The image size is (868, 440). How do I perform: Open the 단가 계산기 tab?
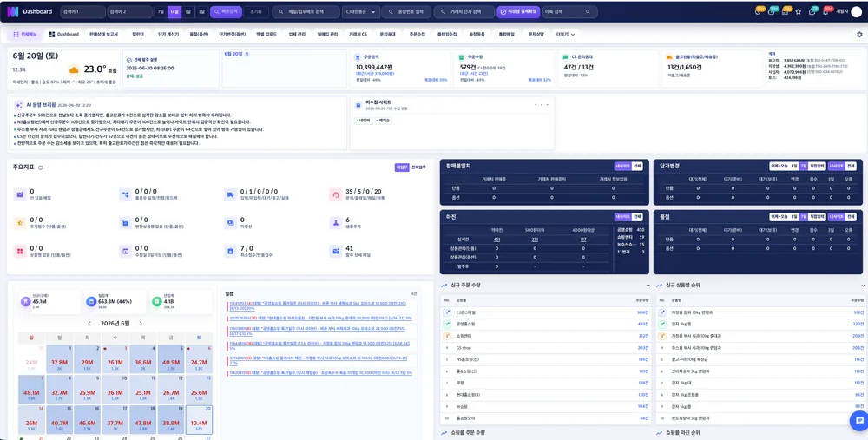tap(168, 35)
